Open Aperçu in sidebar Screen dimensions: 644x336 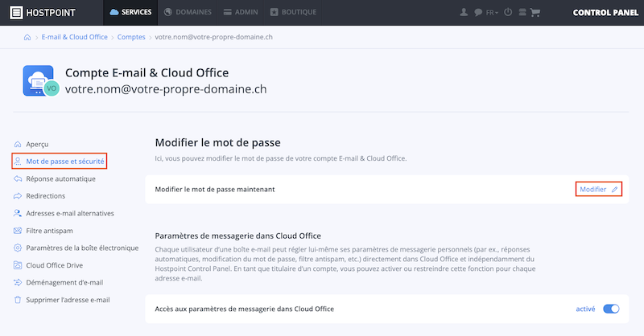click(x=37, y=144)
